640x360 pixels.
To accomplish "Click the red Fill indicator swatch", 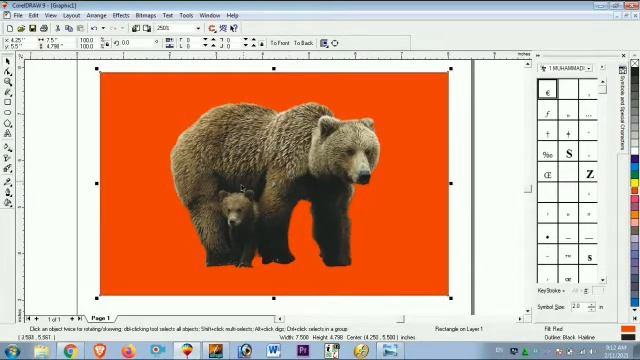I will tap(628, 329).
